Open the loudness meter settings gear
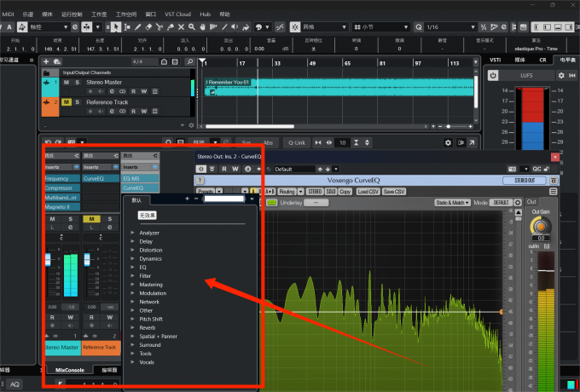Screen dimensions: 580x392 point(561,75)
